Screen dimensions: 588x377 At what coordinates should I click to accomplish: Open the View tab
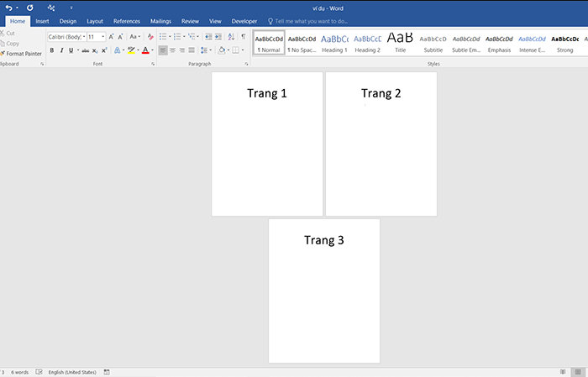(x=215, y=21)
